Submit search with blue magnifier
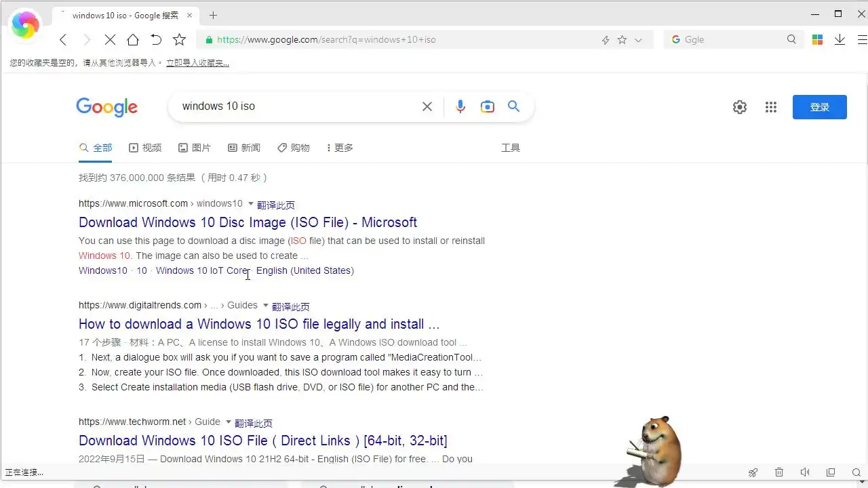The height and width of the screenshot is (488, 868). (x=513, y=106)
